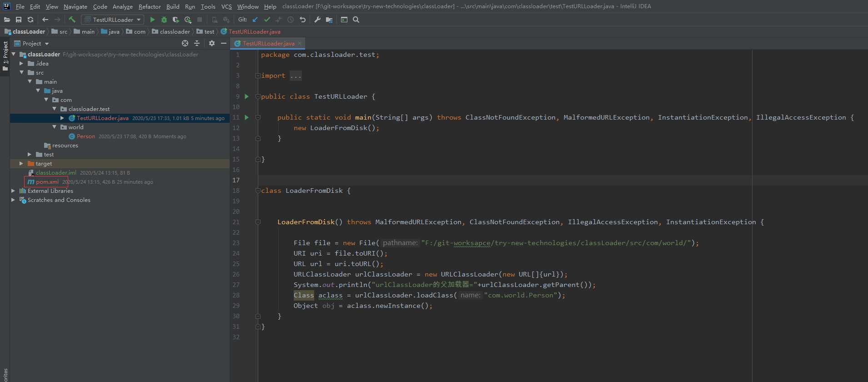
Task: Click the Run with profiler icon
Action: (188, 20)
